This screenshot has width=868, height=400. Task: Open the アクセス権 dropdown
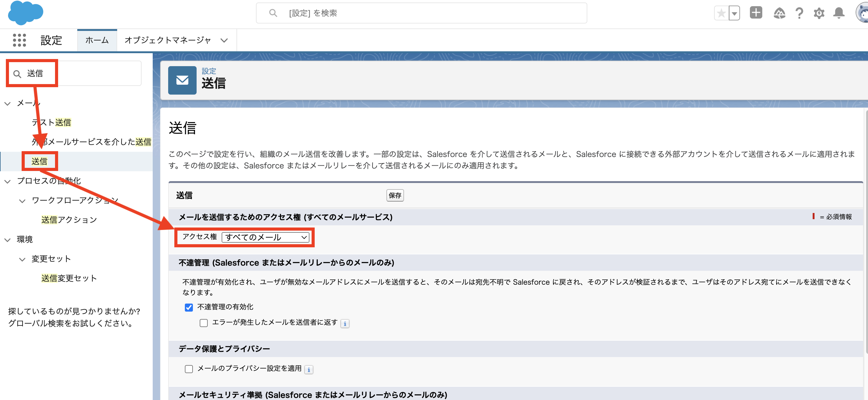point(266,237)
